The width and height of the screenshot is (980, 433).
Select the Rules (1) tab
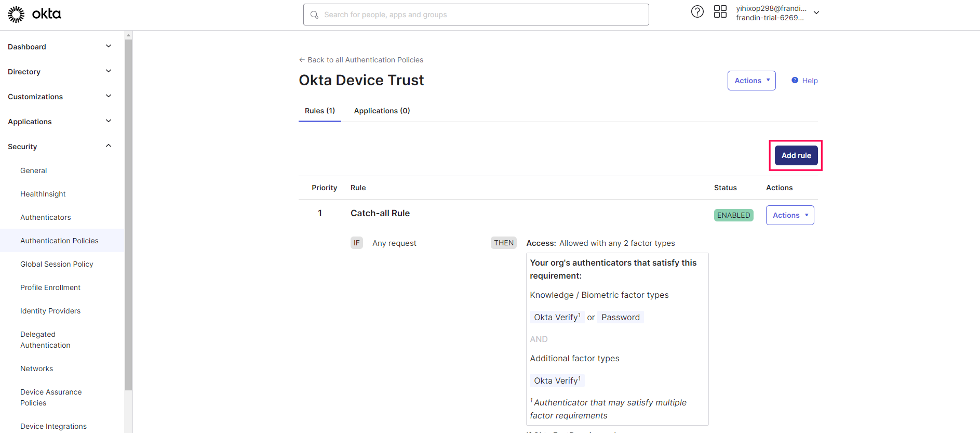pos(319,111)
